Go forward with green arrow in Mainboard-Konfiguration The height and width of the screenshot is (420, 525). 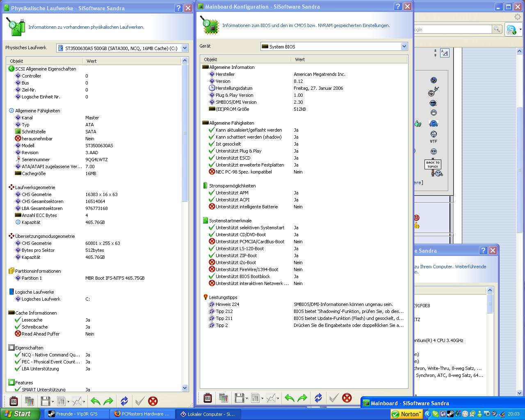point(302,397)
